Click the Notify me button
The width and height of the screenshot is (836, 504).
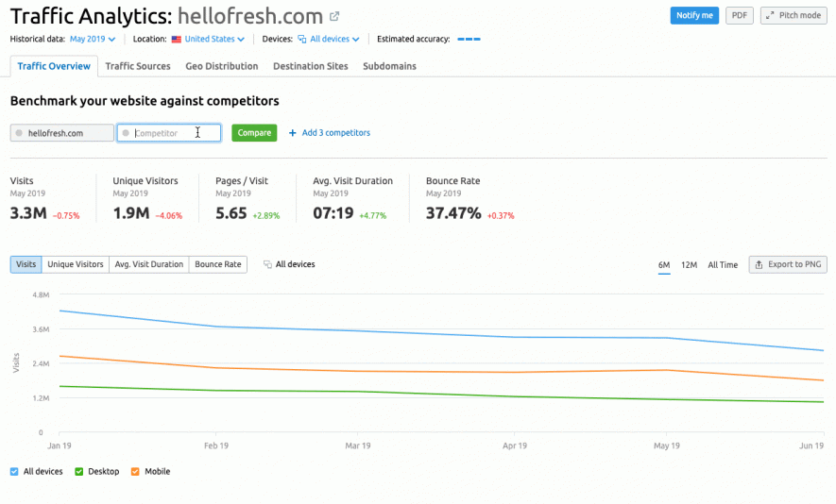pos(694,16)
